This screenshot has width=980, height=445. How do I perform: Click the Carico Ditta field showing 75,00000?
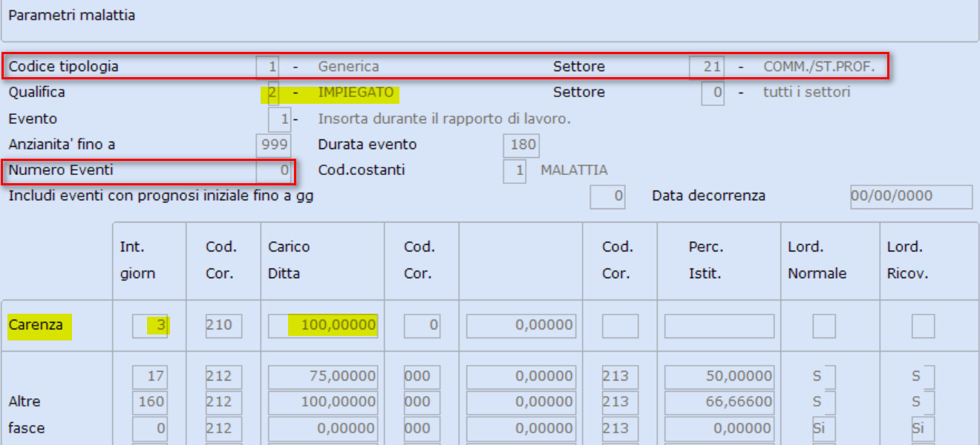(x=323, y=377)
